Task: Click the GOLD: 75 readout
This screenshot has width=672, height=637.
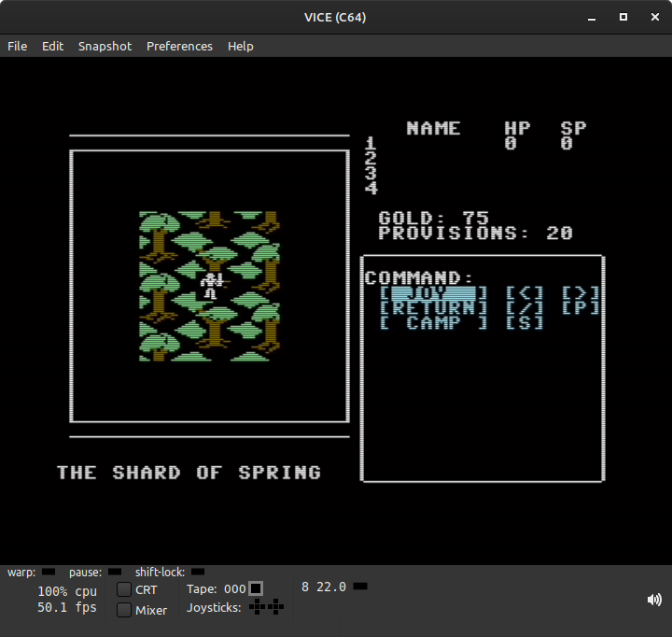Action: [434, 218]
